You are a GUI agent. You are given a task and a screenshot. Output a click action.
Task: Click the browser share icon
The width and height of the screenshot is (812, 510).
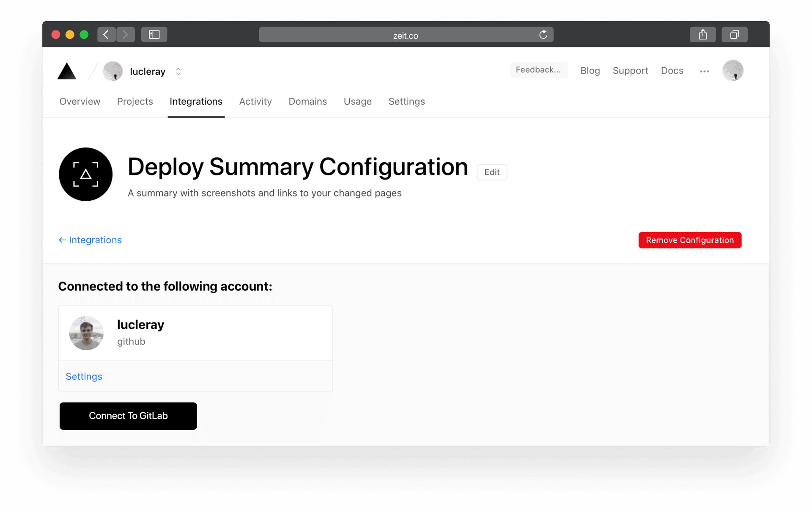[x=702, y=35]
